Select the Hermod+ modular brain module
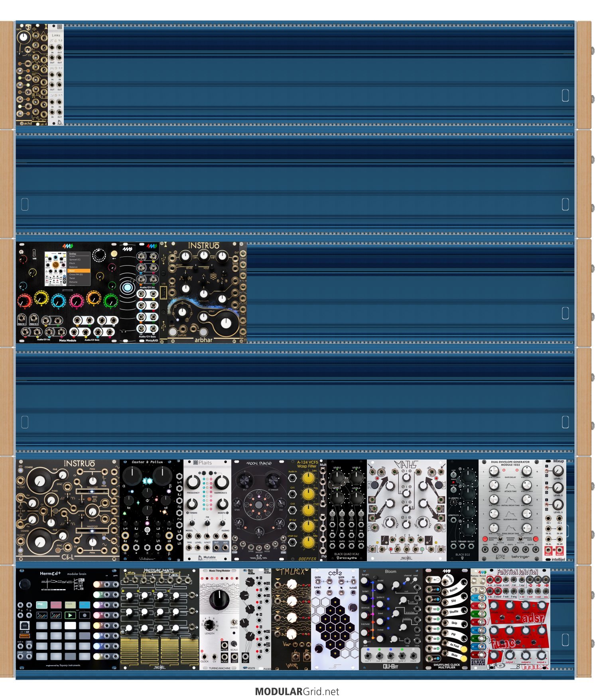Viewport: 595px width, 700px height. (68, 619)
